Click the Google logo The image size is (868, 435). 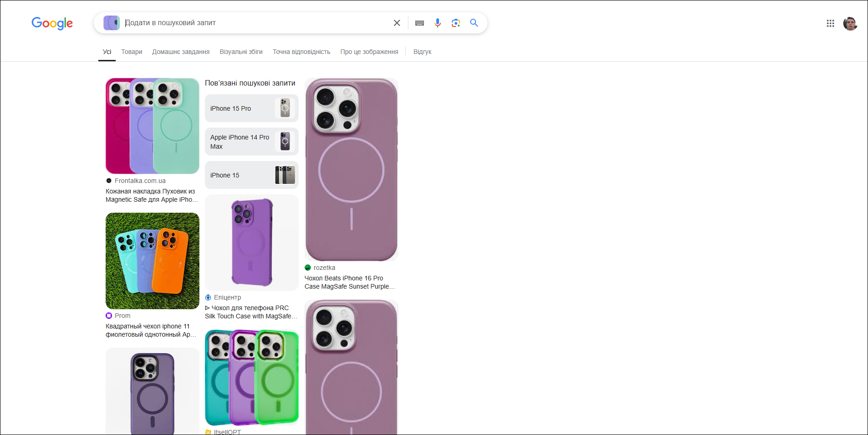[x=52, y=23]
